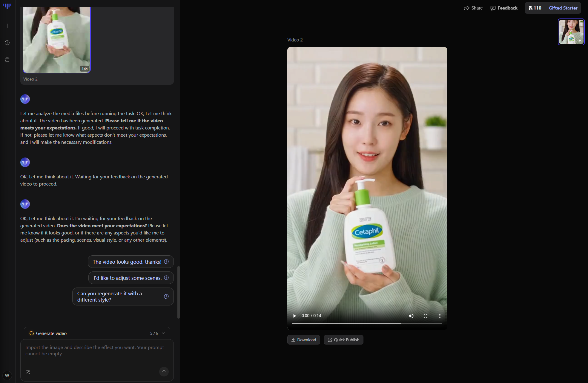Choose 'The video looks good, thanks!' reply
Screen dimensions: 588x383
(x=131, y=262)
